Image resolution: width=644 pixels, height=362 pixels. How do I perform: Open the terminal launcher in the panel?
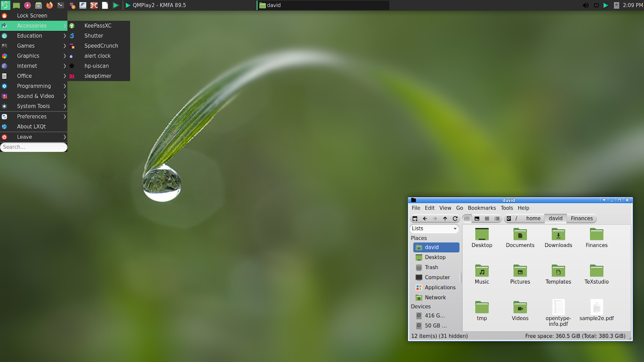(61, 5)
